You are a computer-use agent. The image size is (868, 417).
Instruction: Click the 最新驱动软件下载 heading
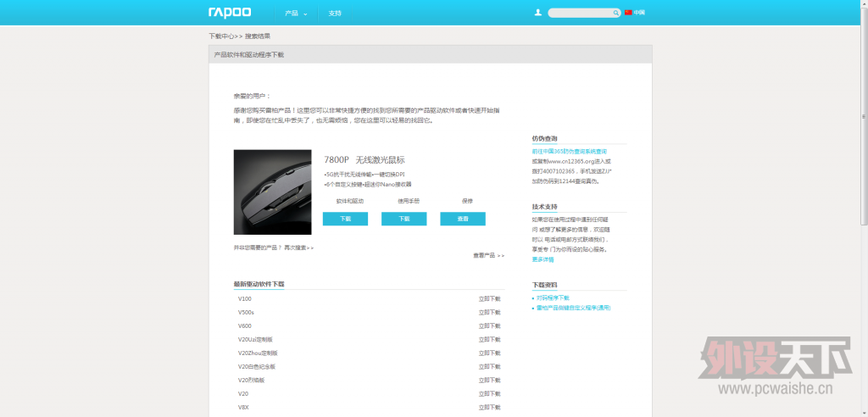(259, 284)
